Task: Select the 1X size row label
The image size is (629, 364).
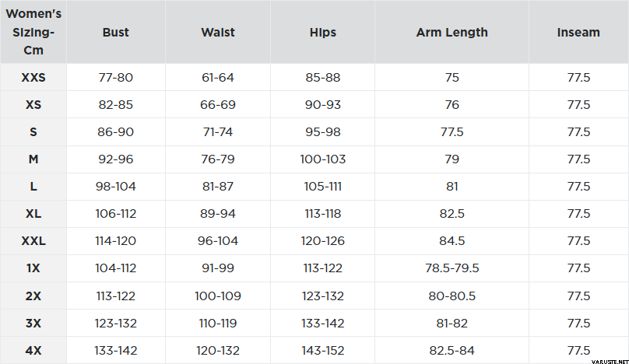Action: (x=33, y=268)
